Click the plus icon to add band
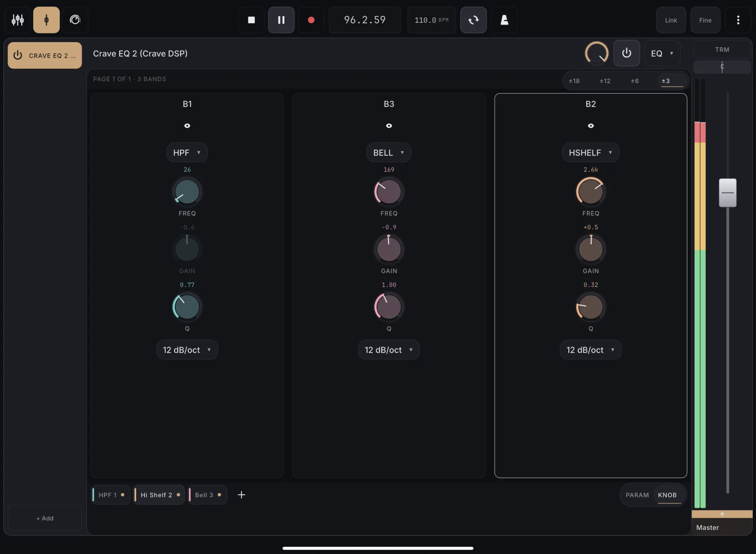The image size is (756, 554). coord(241,495)
